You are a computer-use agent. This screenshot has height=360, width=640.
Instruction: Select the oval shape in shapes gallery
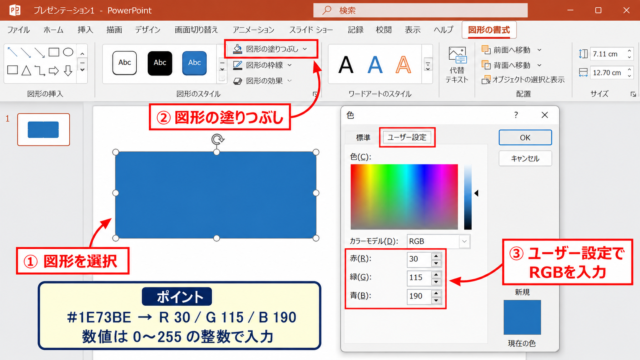(x=68, y=52)
